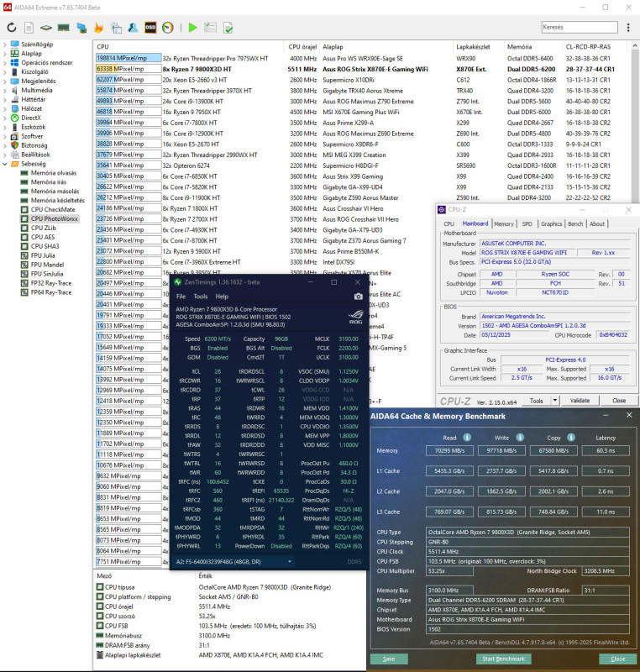Screen dimensions: 640x672
Task: Collapse the Sebesség tree node
Action: point(5,164)
